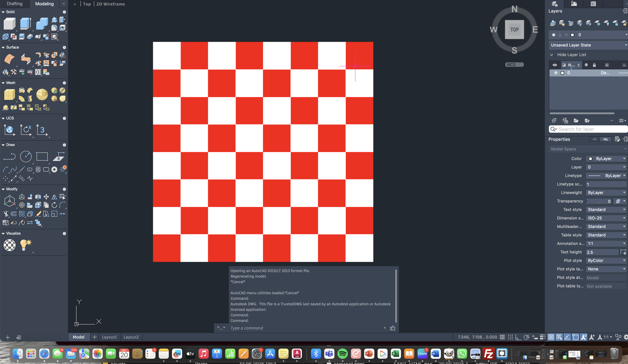Select the Move tool in Modify
This screenshot has width=628, height=364.
46,197
